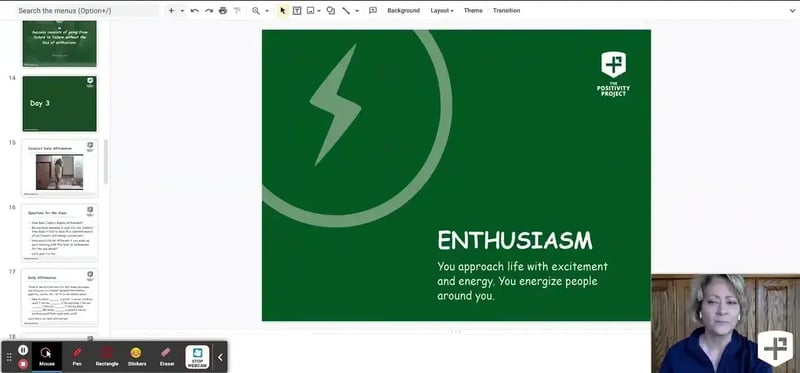This screenshot has width=800, height=373.
Task: Insert a shape
Action: click(331, 11)
